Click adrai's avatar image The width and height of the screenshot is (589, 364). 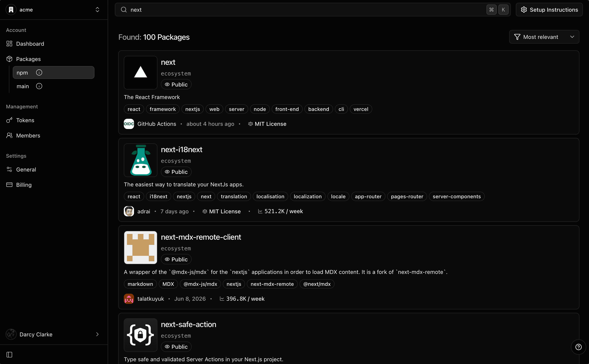click(x=129, y=211)
